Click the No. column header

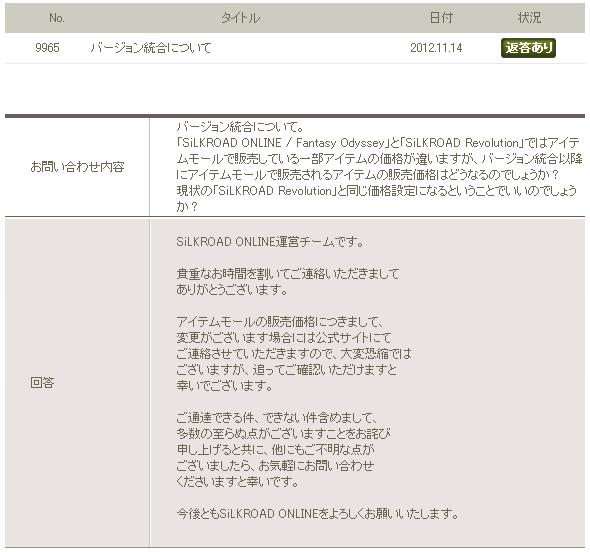tap(57, 18)
